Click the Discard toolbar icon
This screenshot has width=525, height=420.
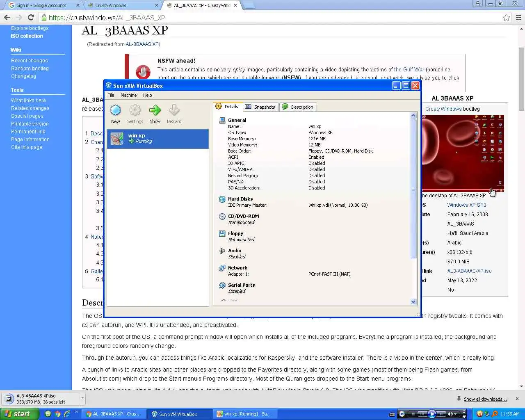click(x=174, y=110)
